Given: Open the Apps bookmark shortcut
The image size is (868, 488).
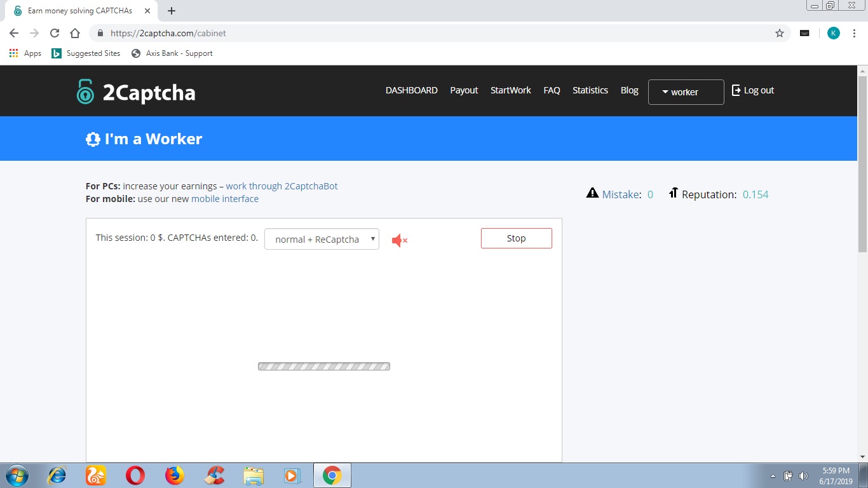Looking at the screenshot, I should 25,53.
